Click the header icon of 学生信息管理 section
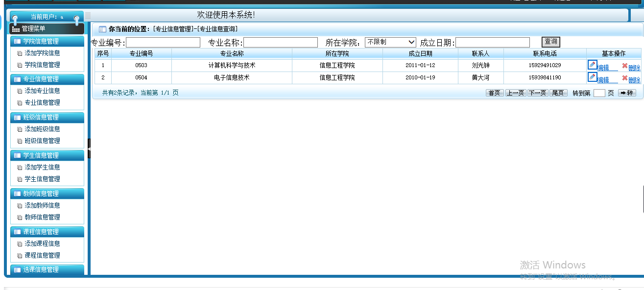The image size is (644, 290). (x=18, y=156)
